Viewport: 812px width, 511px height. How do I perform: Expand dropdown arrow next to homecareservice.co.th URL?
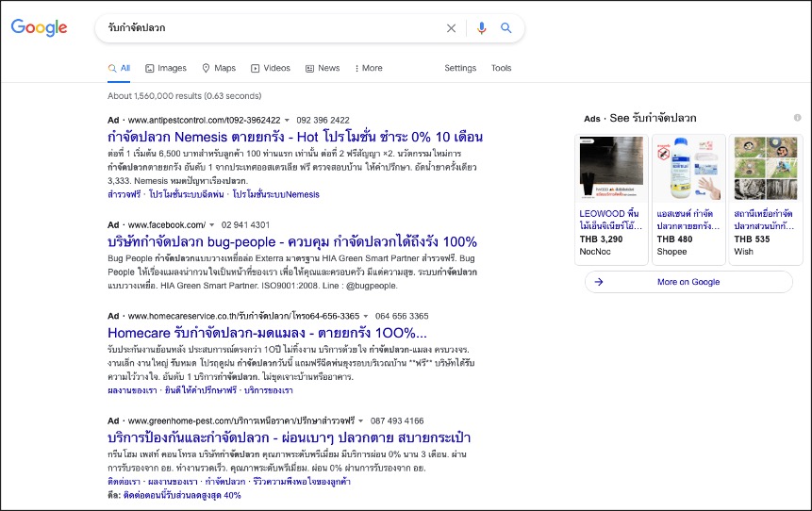pyautogui.click(x=366, y=317)
